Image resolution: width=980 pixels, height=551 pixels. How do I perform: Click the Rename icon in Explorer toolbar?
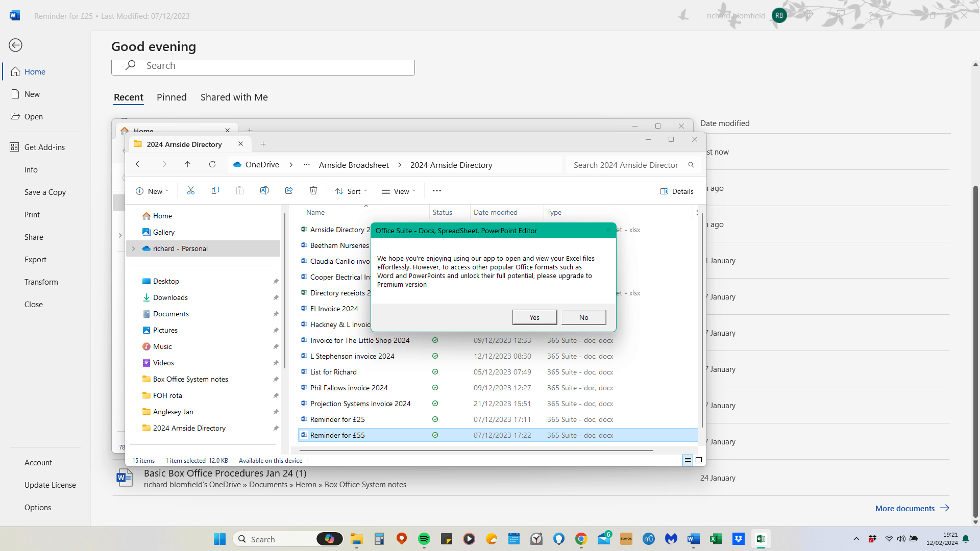point(264,191)
